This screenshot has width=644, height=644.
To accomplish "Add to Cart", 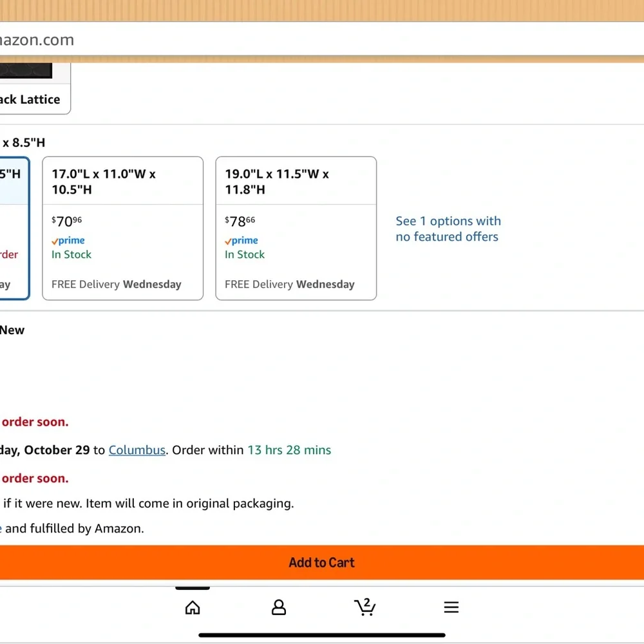I will click(322, 562).
